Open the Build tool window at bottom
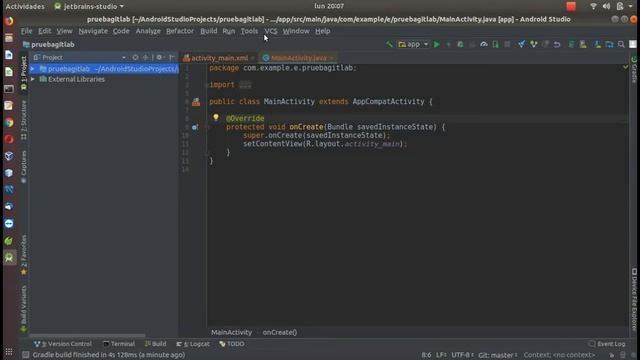The height and width of the screenshot is (360, 640). 156,344
